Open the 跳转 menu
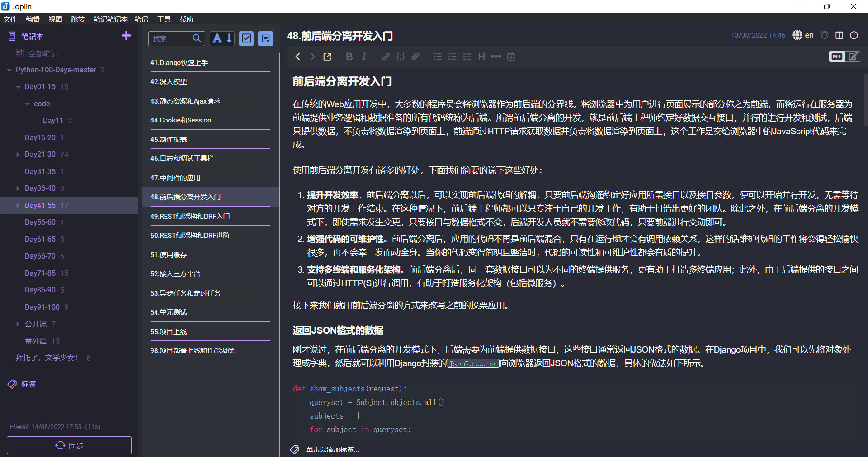This screenshot has height=457, width=868. pyautogui.click(x=78, y=19)
